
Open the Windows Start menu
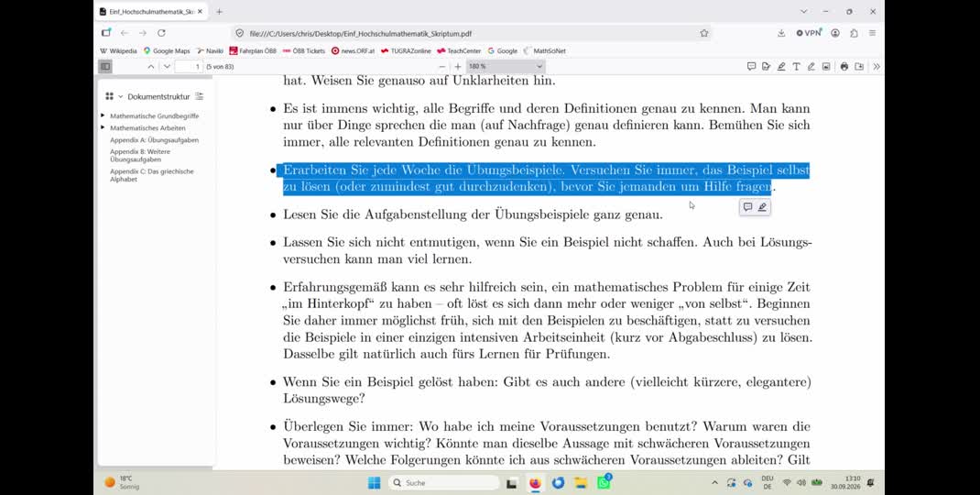(374, 482)
